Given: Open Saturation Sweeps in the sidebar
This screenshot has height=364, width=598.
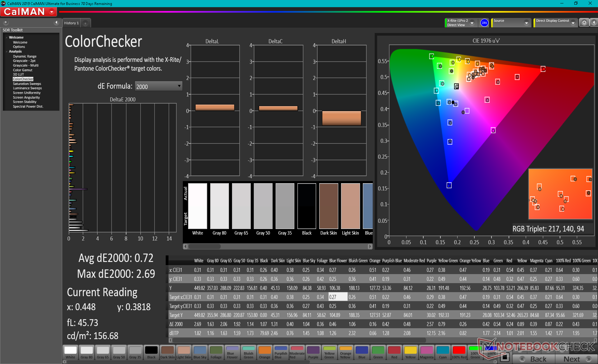Looking at the screenshot, I should click(27, 84).
